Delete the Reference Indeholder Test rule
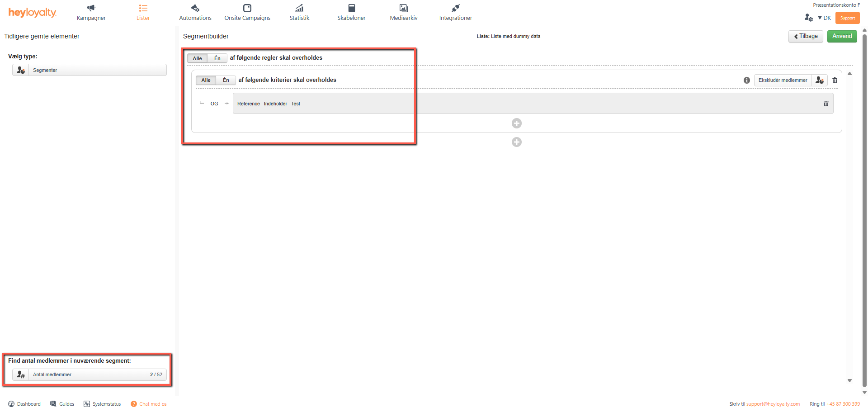The height and width of the screenshot is (412, 868). click(826, 104)
